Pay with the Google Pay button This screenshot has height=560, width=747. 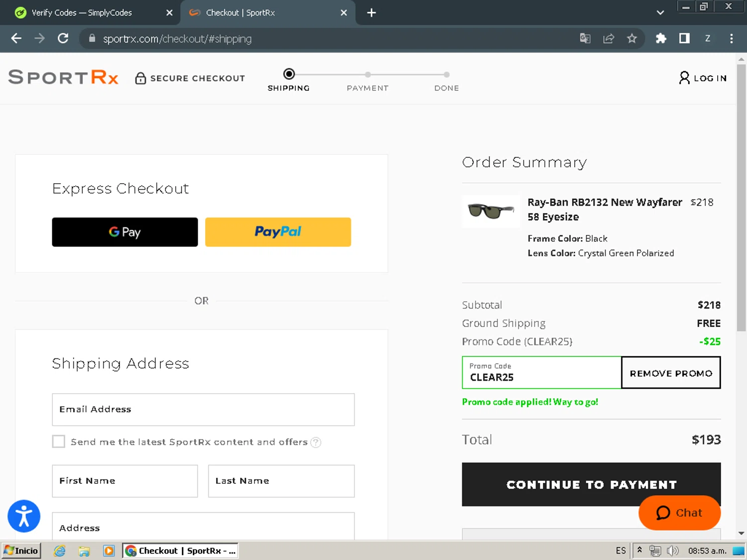(124, 232)
